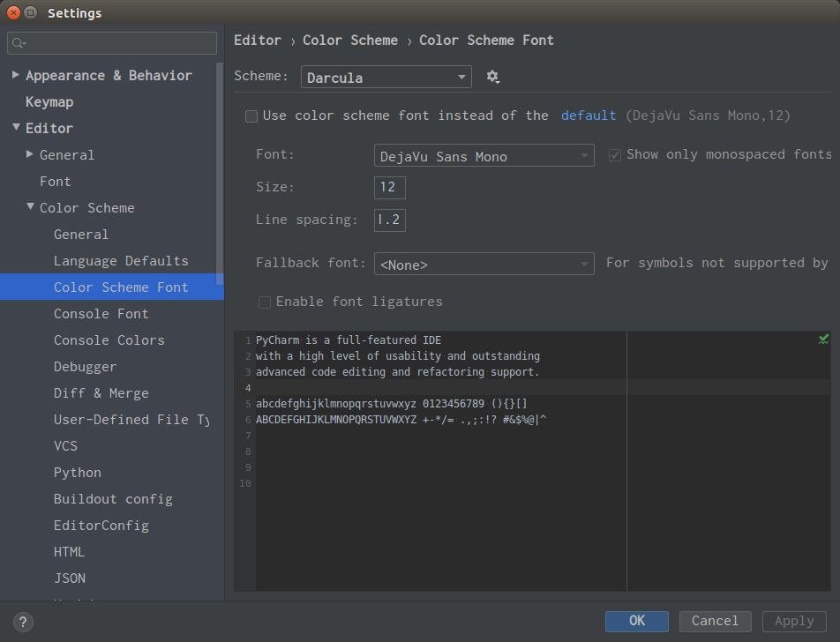This screenshot has height=642, width=840.
Task: Open HTML color settings
Action: click(69, 552)
